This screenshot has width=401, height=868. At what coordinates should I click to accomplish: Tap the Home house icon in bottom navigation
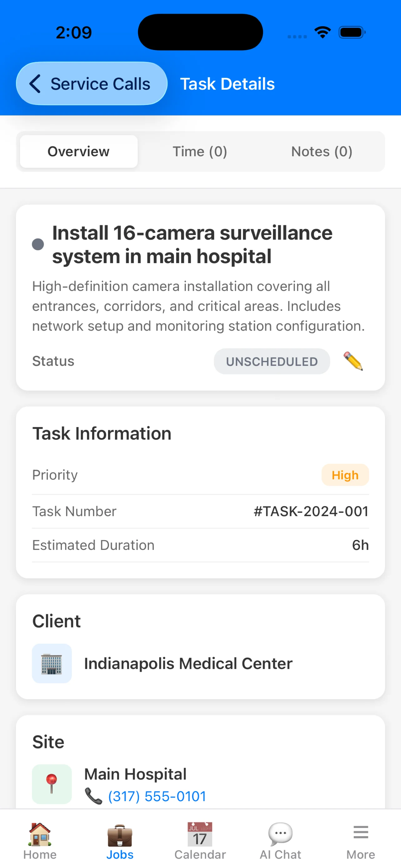[39, 833]
